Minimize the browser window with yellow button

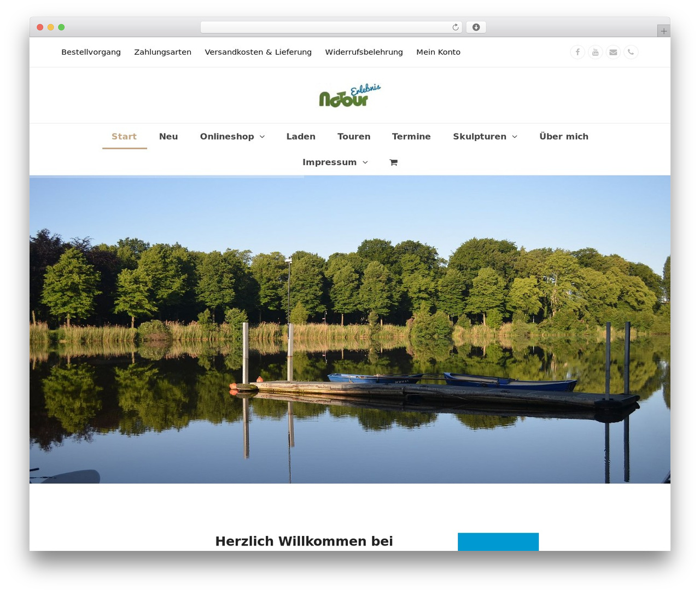point(51,27)
